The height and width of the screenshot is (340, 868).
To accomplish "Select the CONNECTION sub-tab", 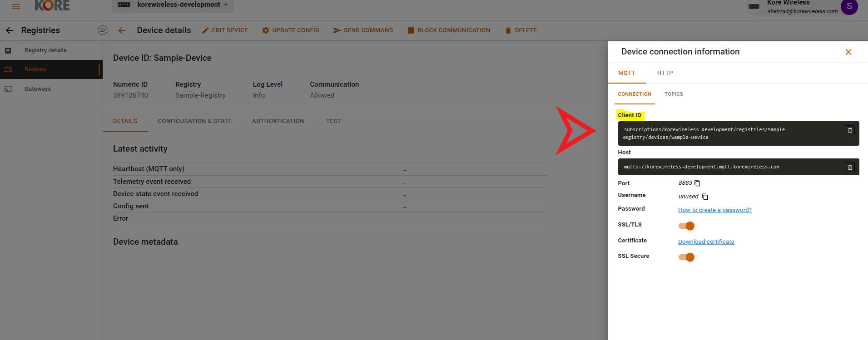I will pyautogui.click(x=635, y=94).
